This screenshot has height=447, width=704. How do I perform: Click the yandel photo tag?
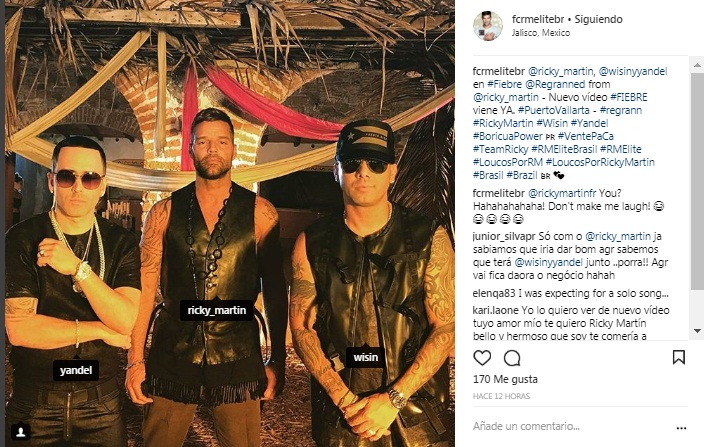(x=76, y=369)
